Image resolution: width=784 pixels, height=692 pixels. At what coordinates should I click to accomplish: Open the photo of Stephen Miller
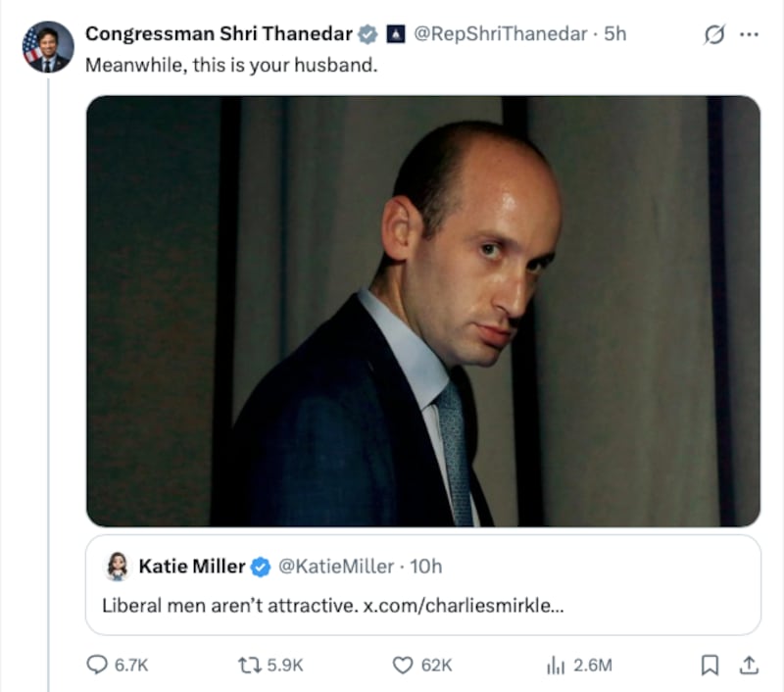point(424,309)
